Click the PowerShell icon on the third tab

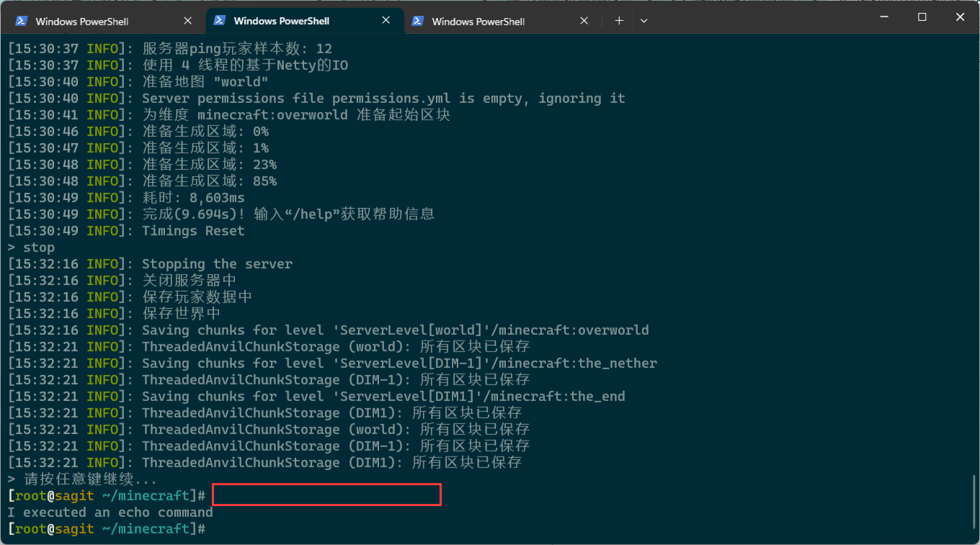click(419, 21)
